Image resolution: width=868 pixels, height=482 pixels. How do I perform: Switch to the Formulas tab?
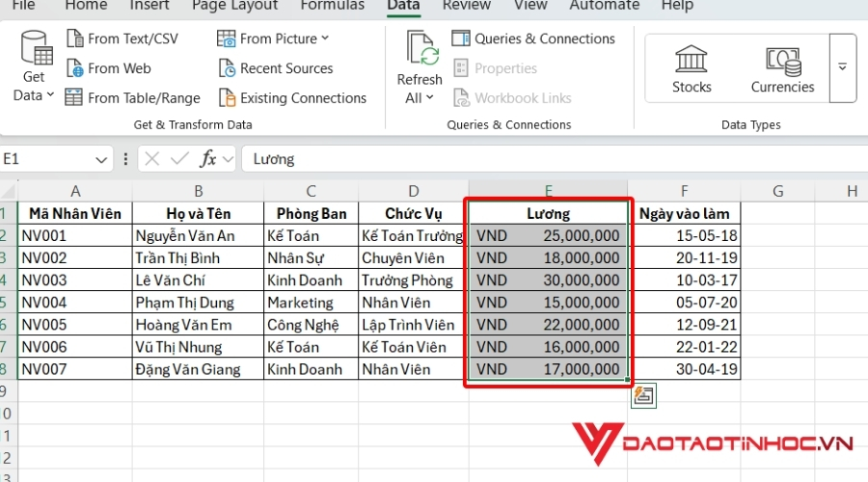tap(332, 6)
